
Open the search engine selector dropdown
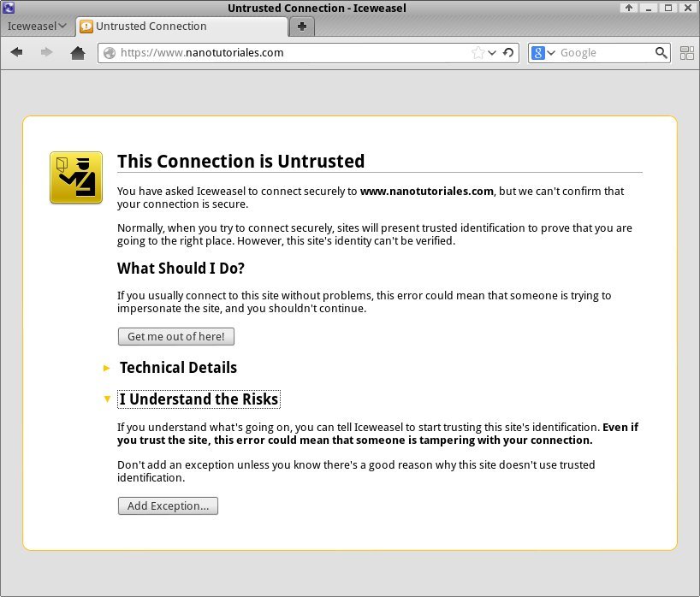point(551,53)
